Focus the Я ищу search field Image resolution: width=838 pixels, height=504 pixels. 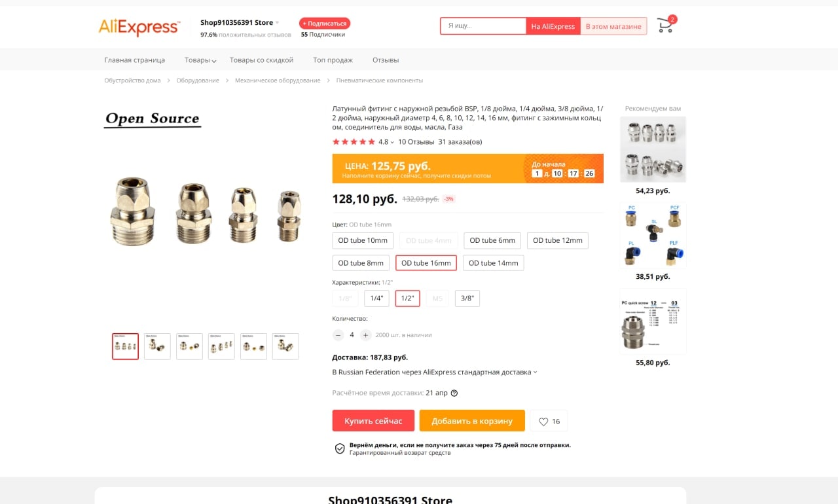(x=483, y=26)
